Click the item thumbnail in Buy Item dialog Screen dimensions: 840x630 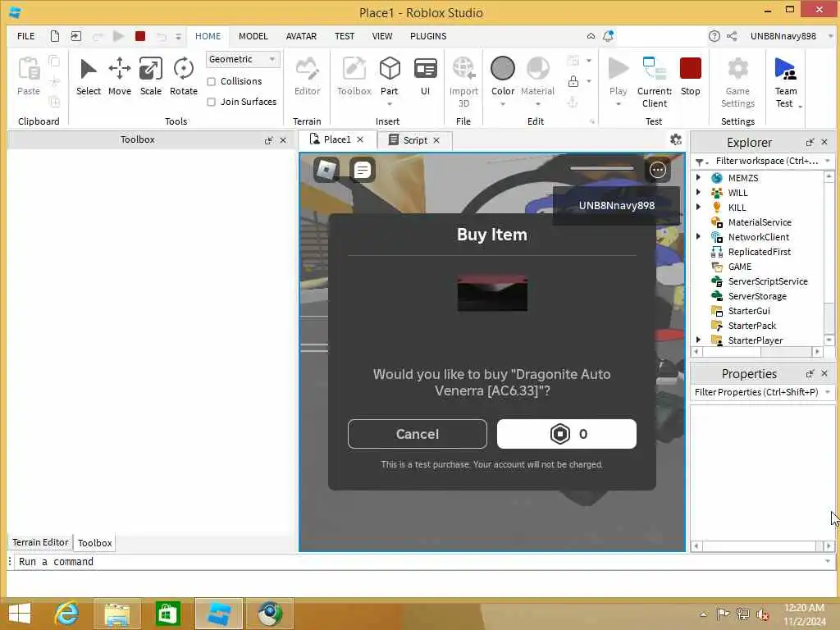click(492, 293)
